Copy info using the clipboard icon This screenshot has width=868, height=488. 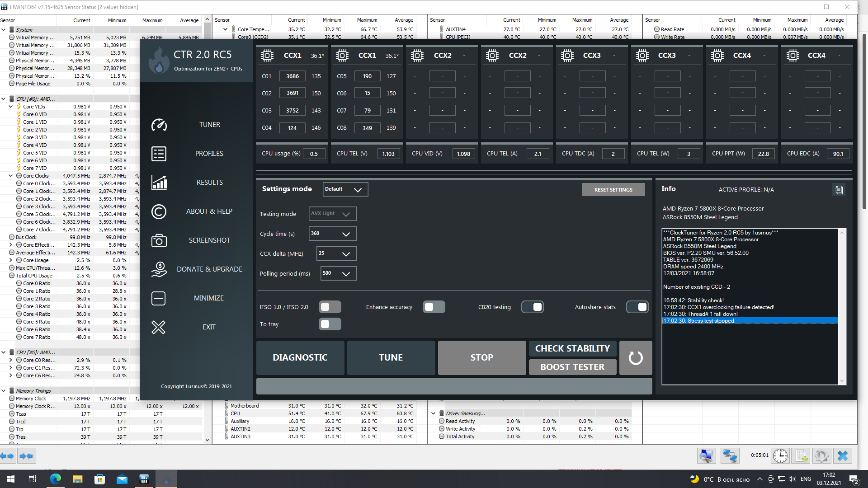839,190
